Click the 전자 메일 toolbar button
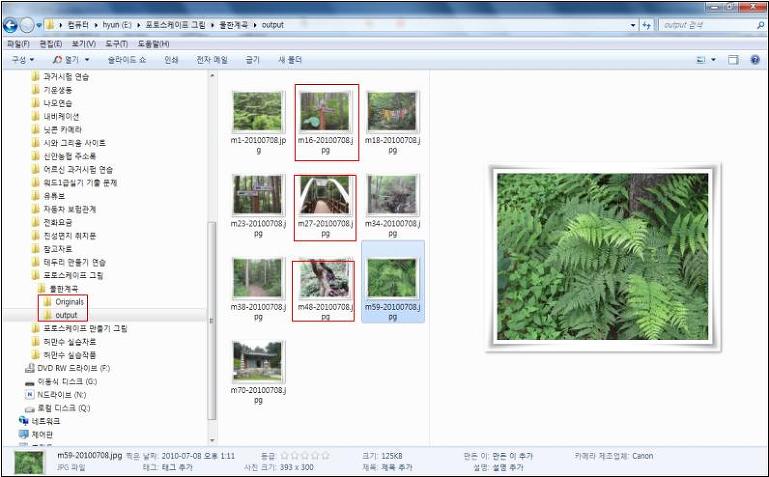 pos(212,60)
